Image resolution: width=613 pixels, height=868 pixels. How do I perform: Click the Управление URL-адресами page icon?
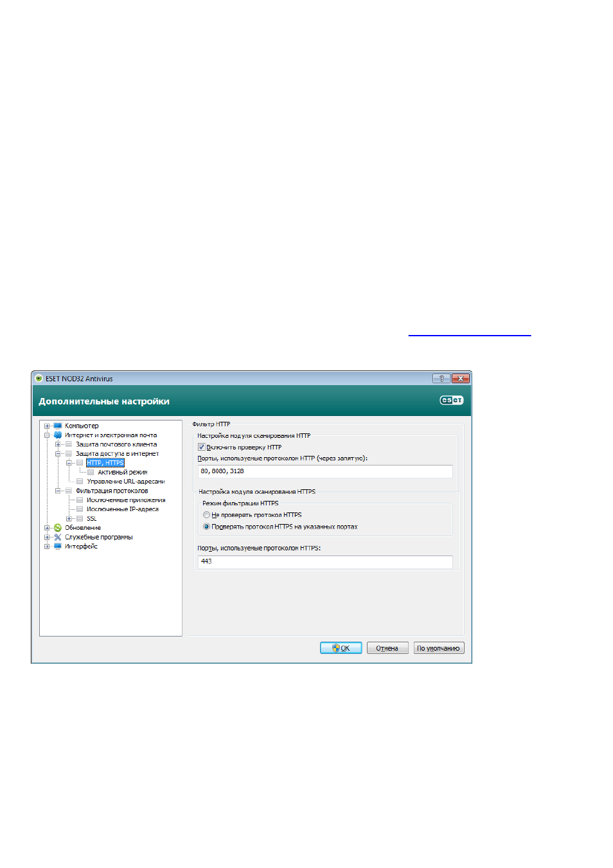pyautogui.click(x=80, y=482)
